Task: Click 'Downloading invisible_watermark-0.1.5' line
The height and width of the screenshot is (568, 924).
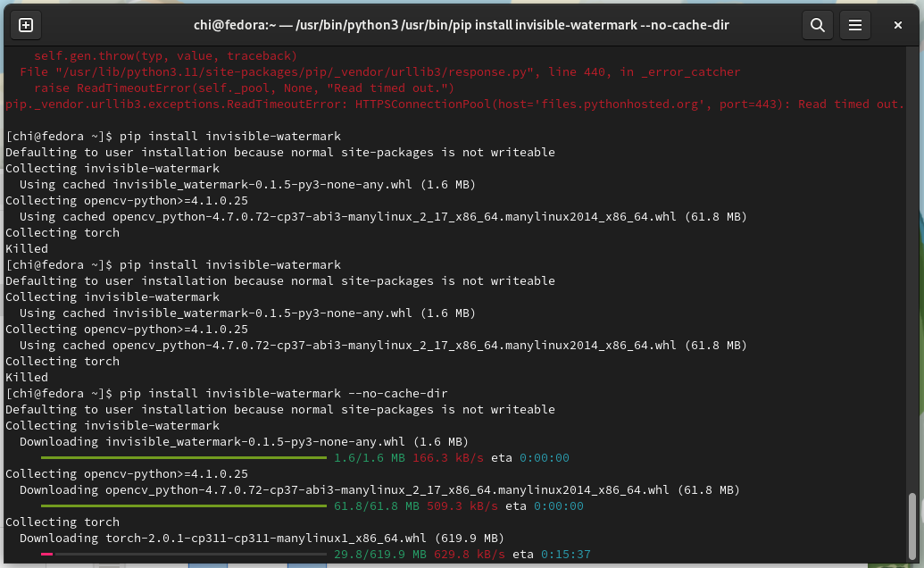Action: (244, 441)
